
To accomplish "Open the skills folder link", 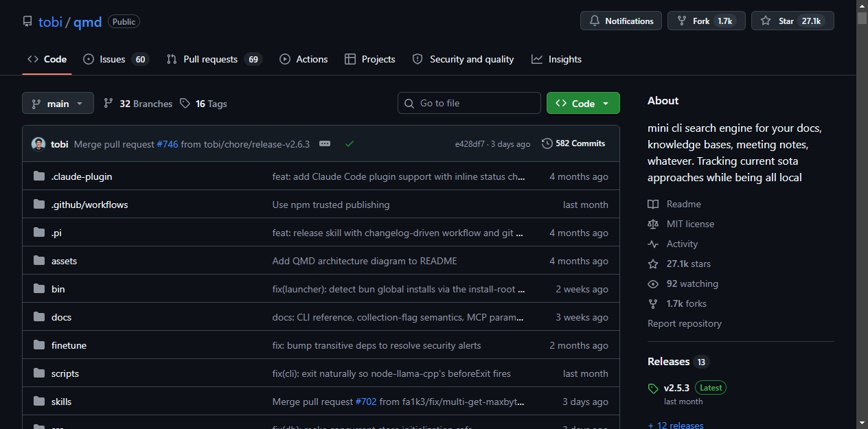I will coord(61,402).
